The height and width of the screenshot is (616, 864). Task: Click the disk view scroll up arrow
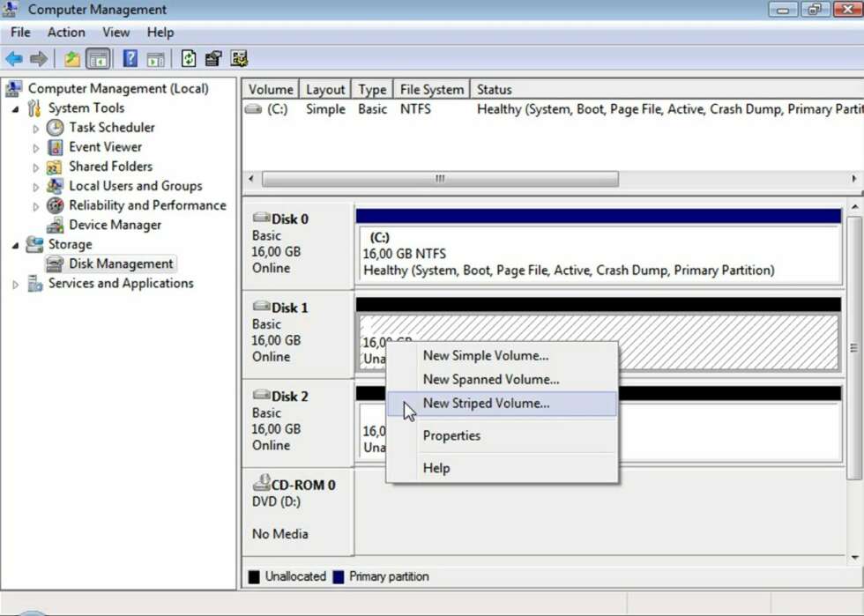[854, 206]
